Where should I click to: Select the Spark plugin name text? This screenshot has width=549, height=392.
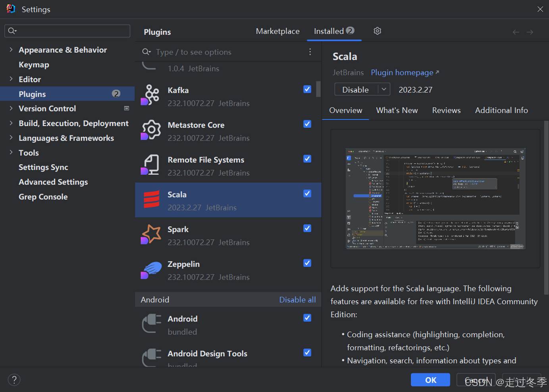coord(178,229)
